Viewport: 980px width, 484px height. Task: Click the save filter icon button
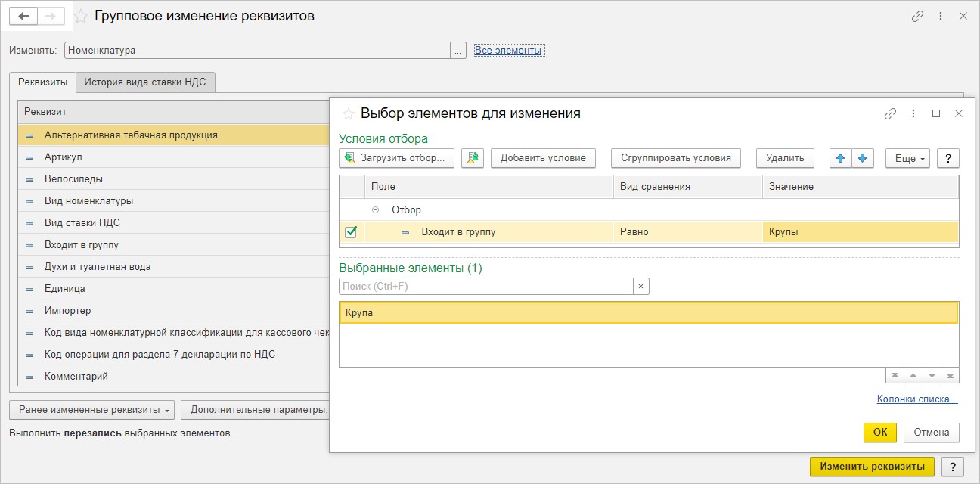coord(473,158)
